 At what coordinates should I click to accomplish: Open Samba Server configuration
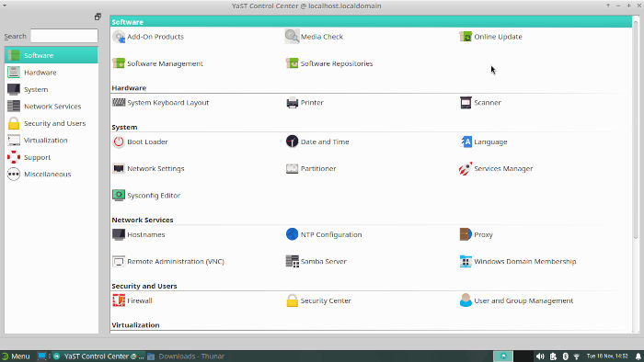[316, 262]
